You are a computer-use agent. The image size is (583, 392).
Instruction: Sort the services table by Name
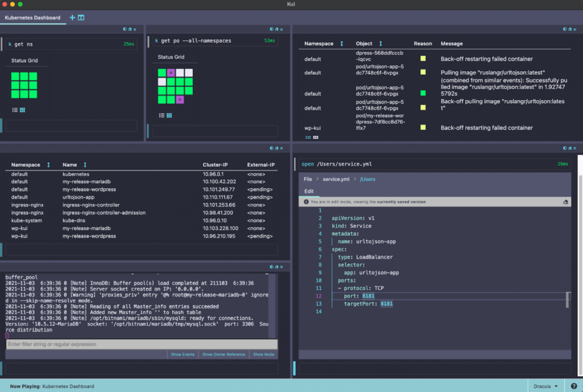click(x=84, y=164)
